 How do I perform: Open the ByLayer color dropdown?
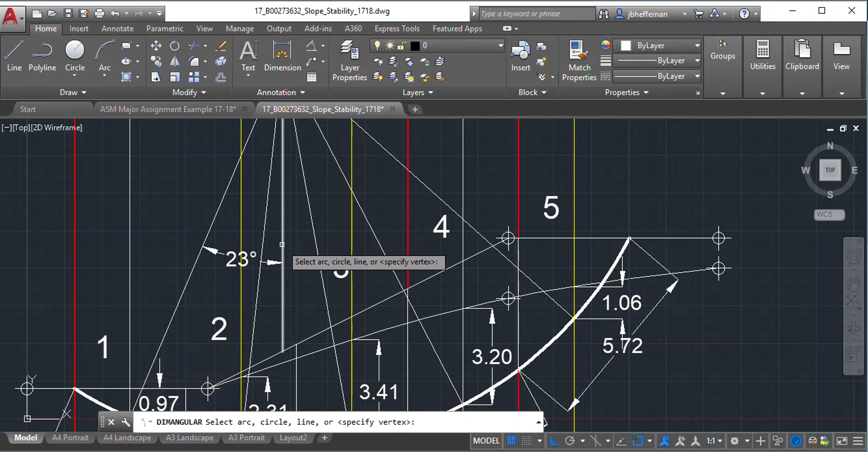(697, 46)
